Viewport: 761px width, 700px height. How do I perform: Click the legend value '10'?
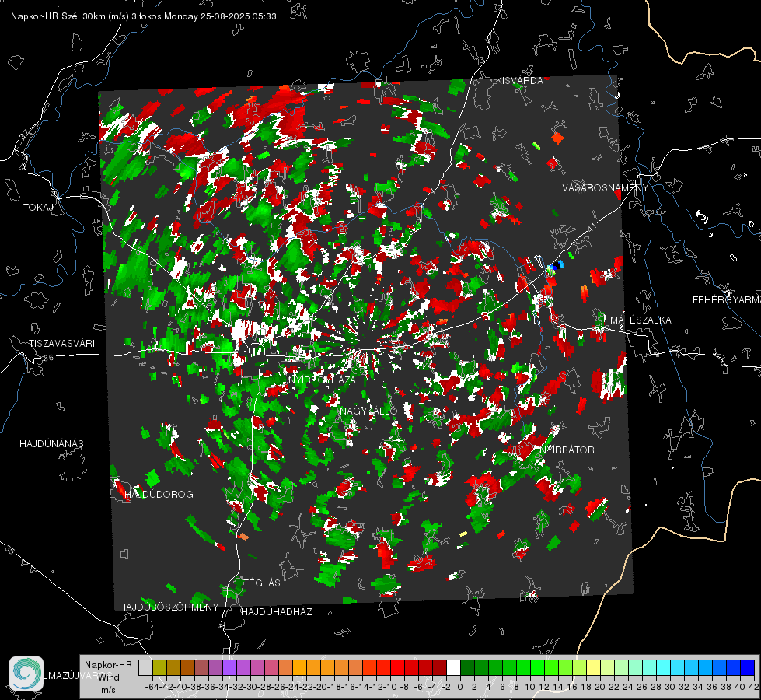coord(530,687)
